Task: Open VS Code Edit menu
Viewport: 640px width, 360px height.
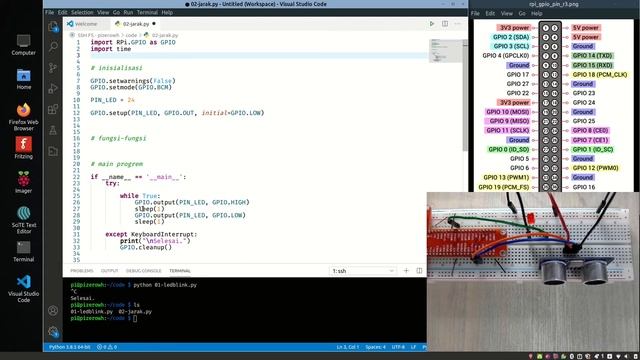Action: pyautogui.click(x=62, y=13)
